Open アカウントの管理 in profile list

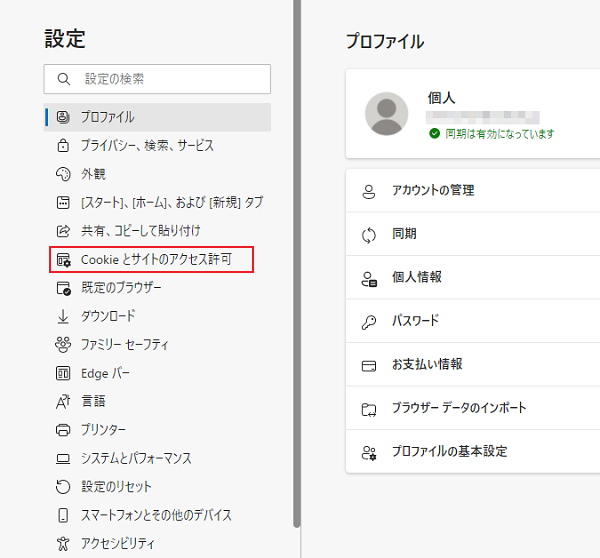coord(433,190)
